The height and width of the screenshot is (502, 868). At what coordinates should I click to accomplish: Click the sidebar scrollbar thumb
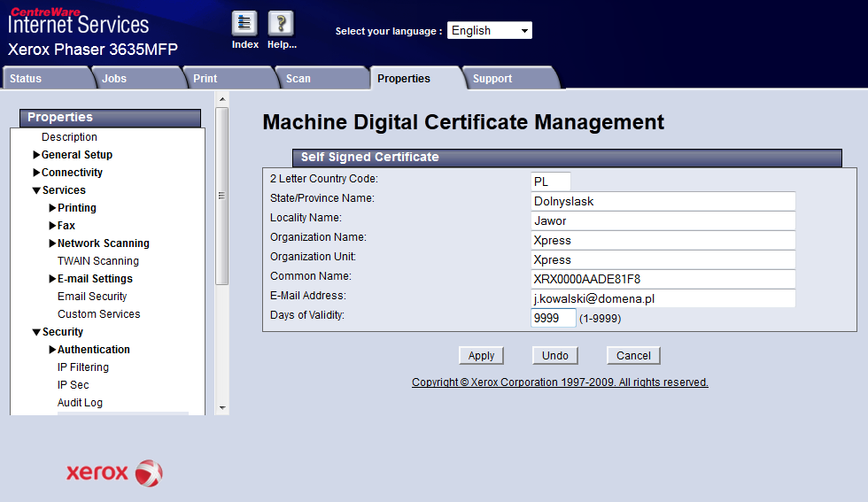click(222, 196)
